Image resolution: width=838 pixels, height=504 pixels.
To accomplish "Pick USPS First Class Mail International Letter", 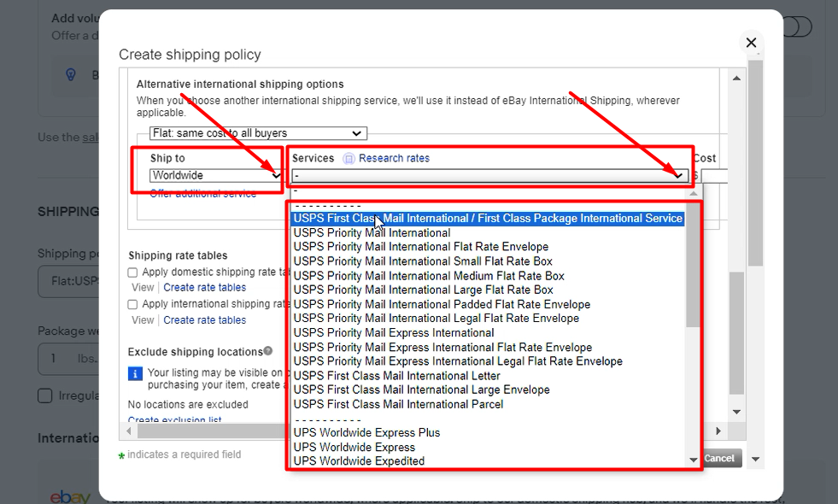I will click(x=396, y=376).
